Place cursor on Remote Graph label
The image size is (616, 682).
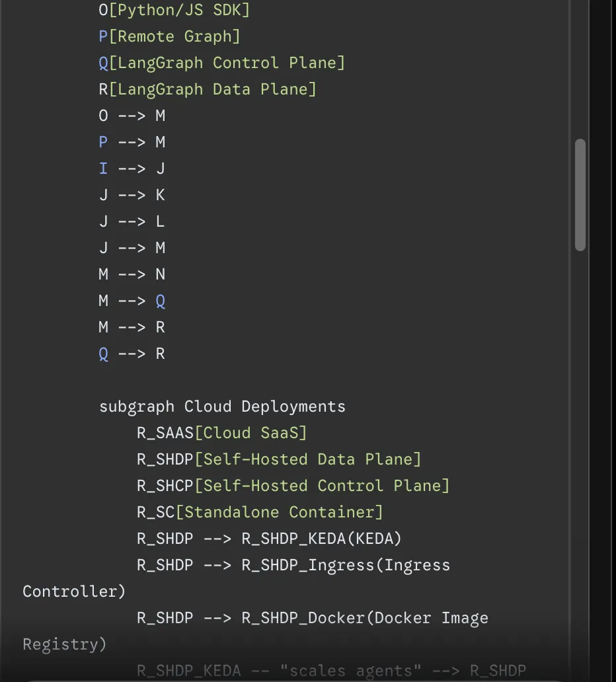click(x=174, y=36)
